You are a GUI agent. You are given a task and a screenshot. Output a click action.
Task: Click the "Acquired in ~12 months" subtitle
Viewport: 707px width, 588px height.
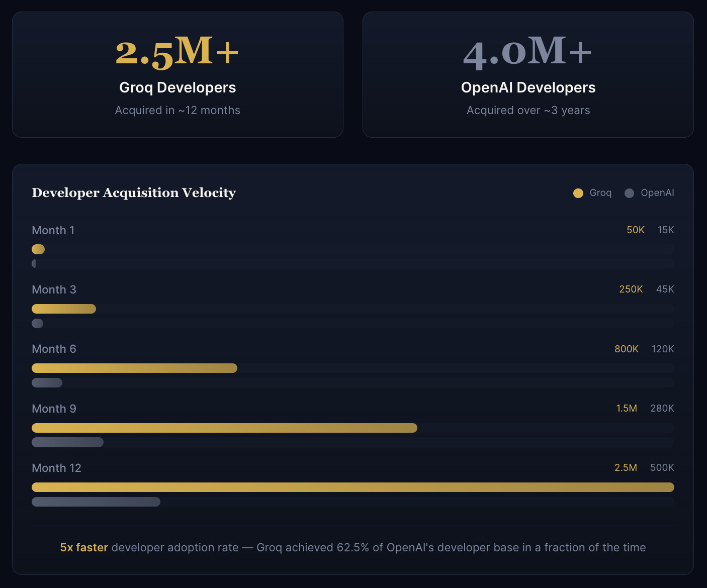178,110
